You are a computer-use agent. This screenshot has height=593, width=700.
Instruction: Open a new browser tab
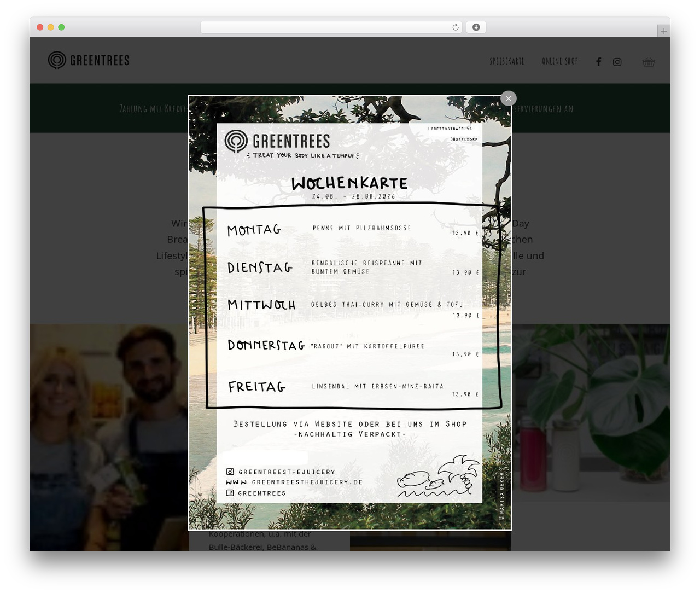pos(664,31)
